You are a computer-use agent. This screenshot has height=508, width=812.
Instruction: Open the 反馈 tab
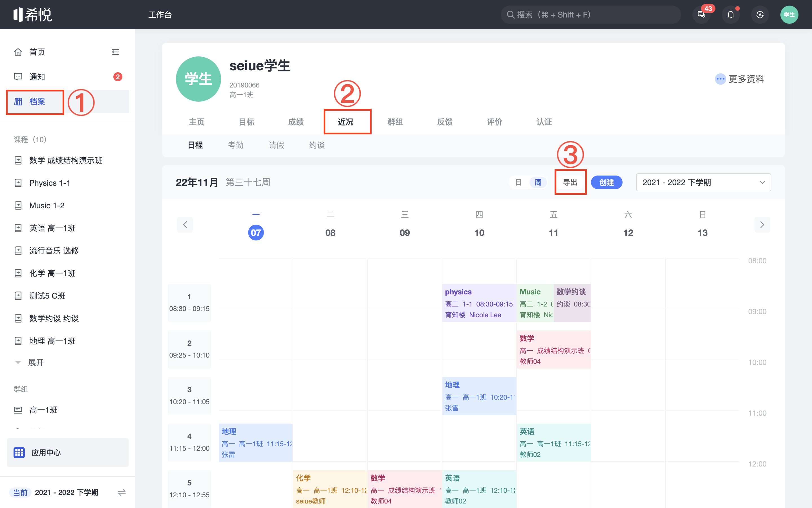445,122
